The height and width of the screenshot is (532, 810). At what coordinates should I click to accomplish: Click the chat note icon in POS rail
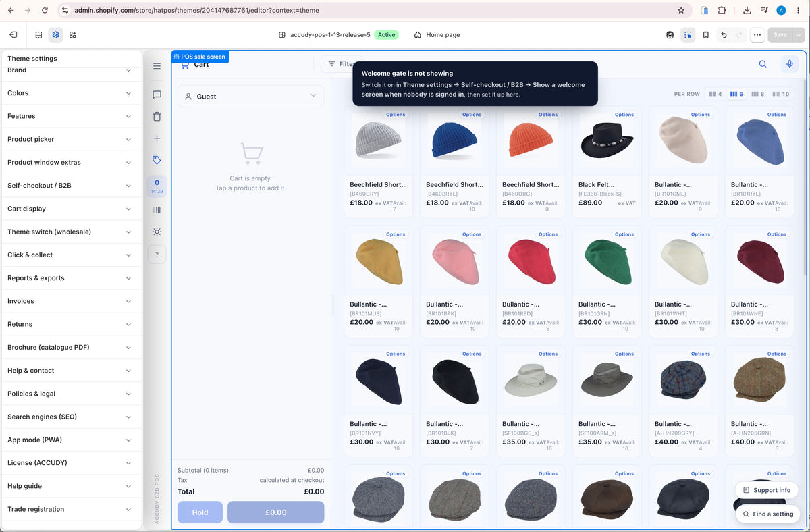pos(157,95)
